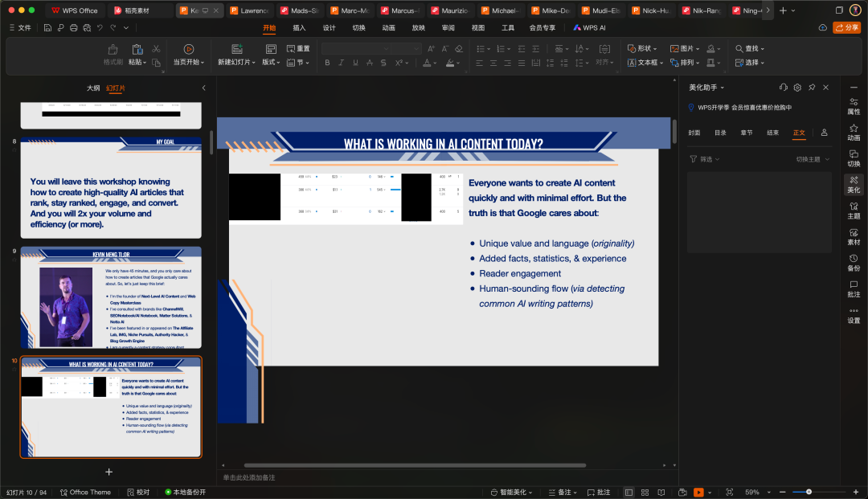Screen dimensions: 868x499
Task: Open the Animation (动画) sidebar panel
Action: click(854, 132)
